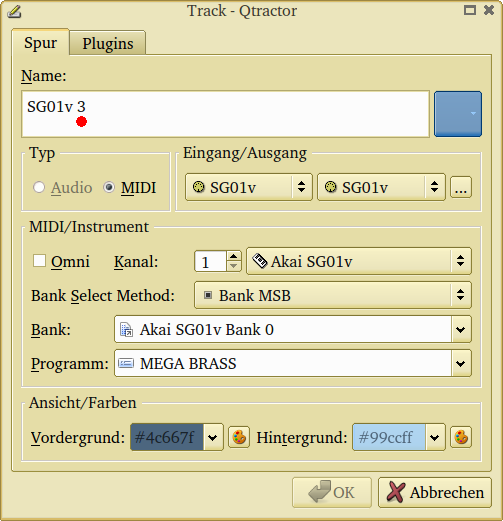This screenshot has height=521, width=503.
Task: Click the program icon beside MEGA BRASS
Action: [x=126, y=363]
